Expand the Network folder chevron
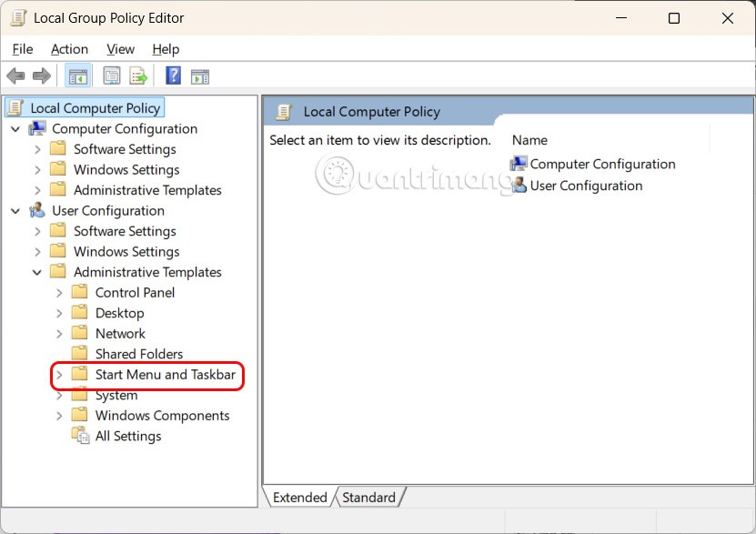The height and width of the screenshot is (534, 756). click(x=59, y=334)
